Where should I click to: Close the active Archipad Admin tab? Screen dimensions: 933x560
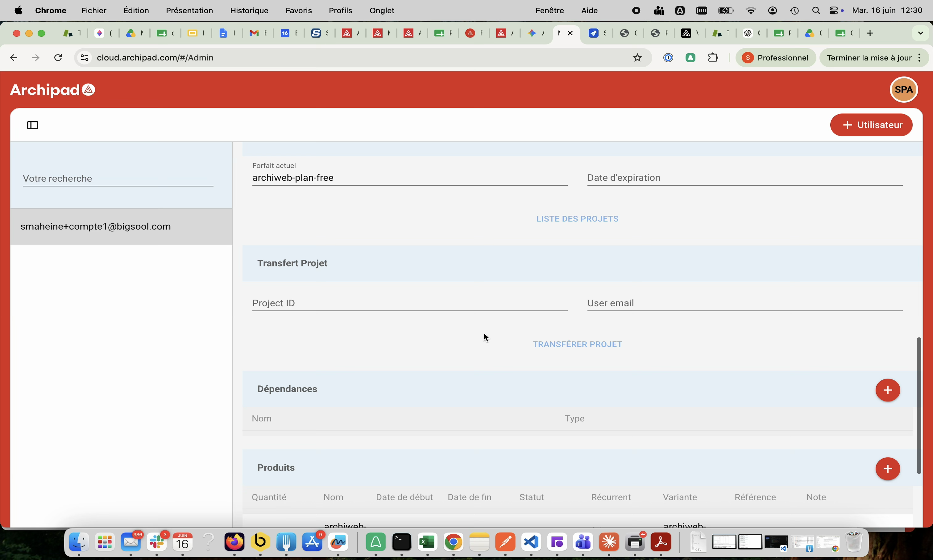tap(570, 33)
